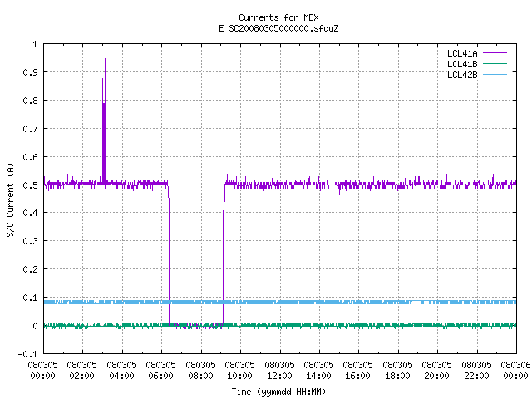
Task: Click the y-axis tick value 0.6
Action: pyautogui.click(x=30, y=157)
